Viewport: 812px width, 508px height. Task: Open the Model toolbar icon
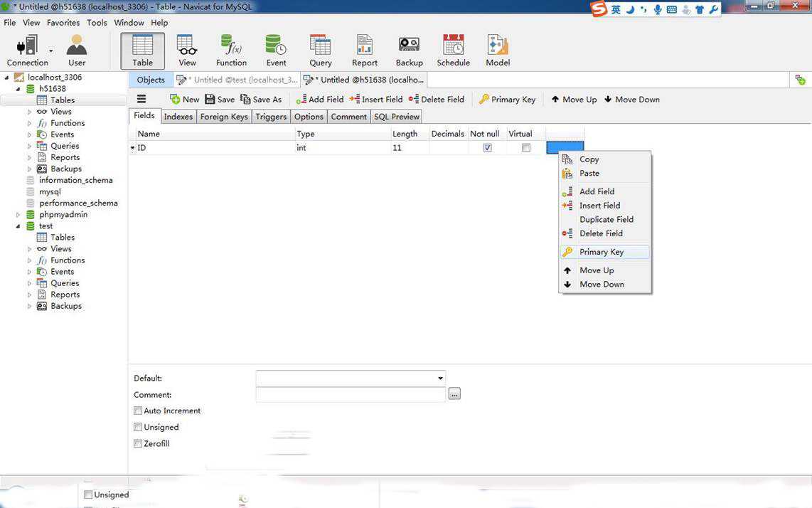(498, 51)
